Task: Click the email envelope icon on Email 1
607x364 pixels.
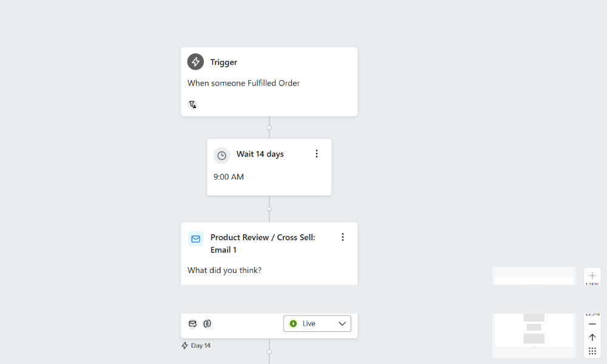Action: point(195,239)
